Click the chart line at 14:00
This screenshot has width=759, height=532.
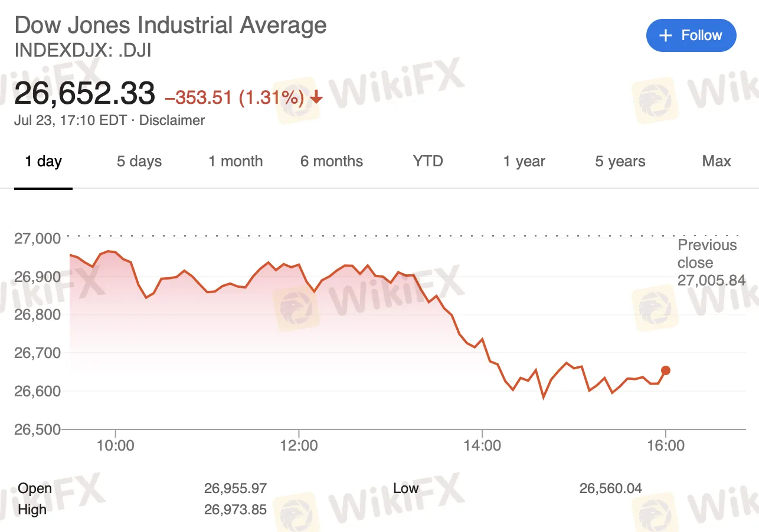click(482, 339)
